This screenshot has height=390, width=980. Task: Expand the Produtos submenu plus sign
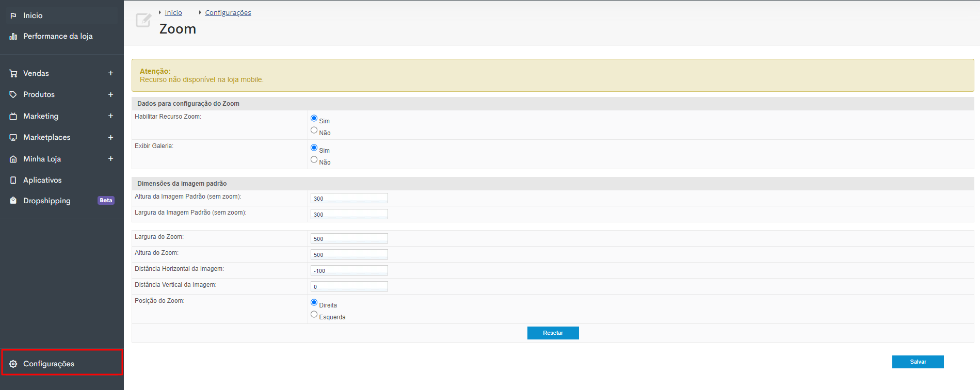(110, 95)
